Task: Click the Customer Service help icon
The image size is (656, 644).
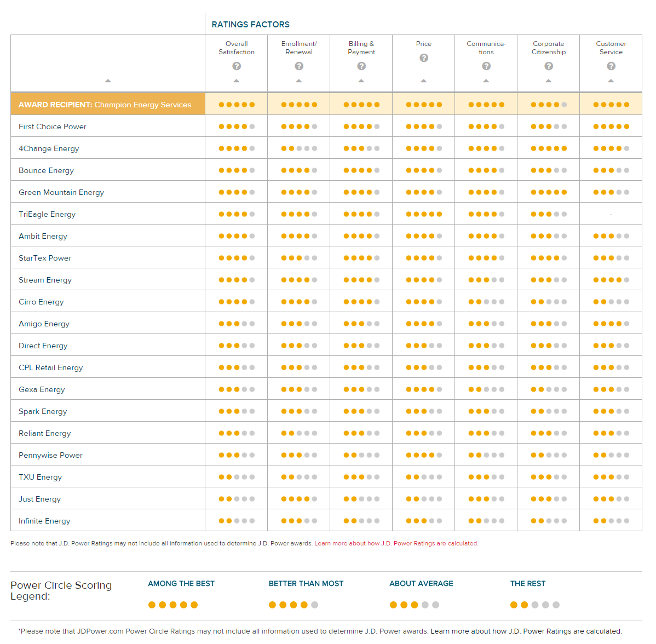Action: (x=611, y=66)
